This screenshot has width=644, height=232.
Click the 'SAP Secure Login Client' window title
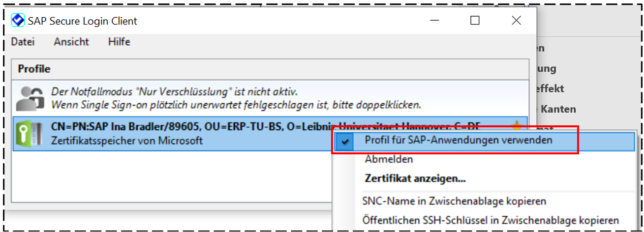[x=83, y=21]
